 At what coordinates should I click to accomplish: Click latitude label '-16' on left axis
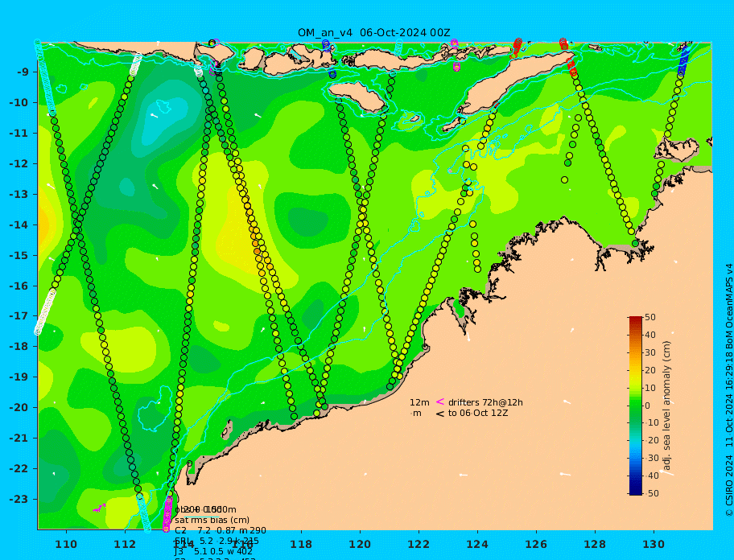click(19, 286)
